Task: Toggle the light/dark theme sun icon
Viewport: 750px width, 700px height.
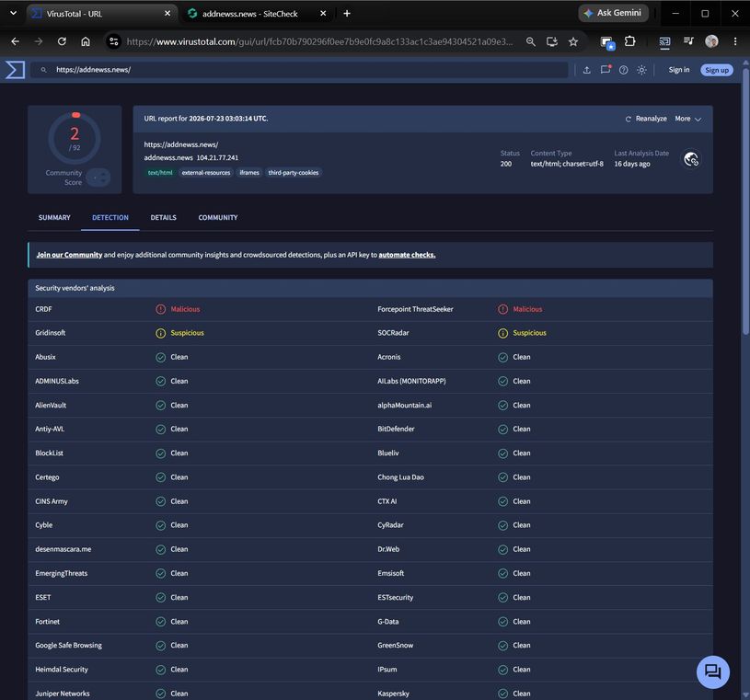Action: pyautogui.click(x=641, y=70)
